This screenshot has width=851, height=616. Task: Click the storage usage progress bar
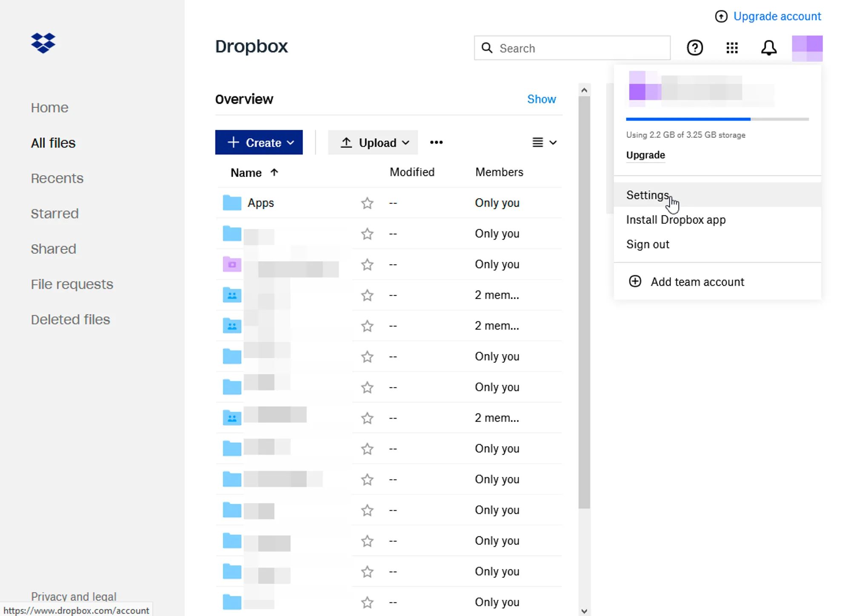coord(717,119)
